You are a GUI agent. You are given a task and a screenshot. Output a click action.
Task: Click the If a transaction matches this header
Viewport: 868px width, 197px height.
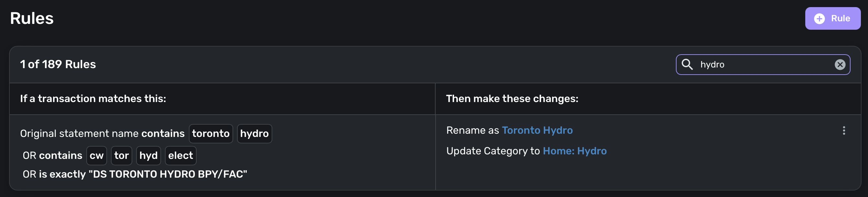pyautogui.click(x=93, y=99)
